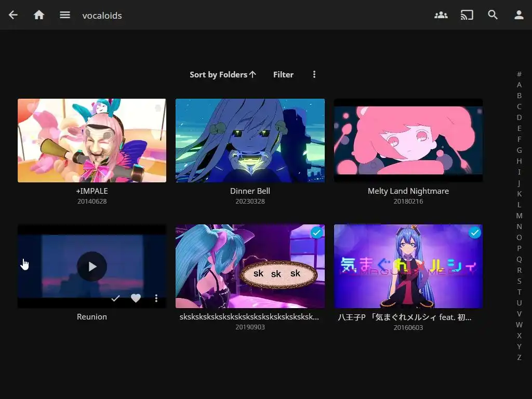This screenshot has width=532, height=399.
Task: Jump to letter Z in alphabet picker
Action: (519, 357)
